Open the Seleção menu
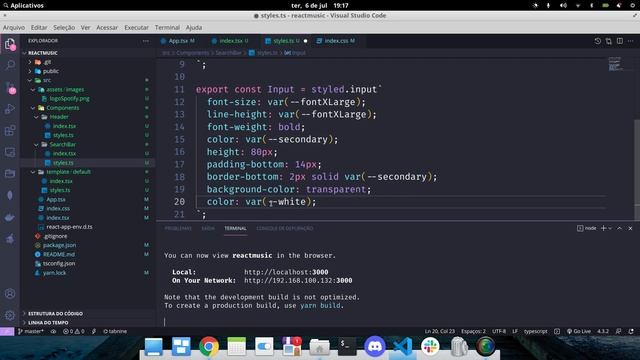This screenshot has width=640, height=360. (64, 27)
